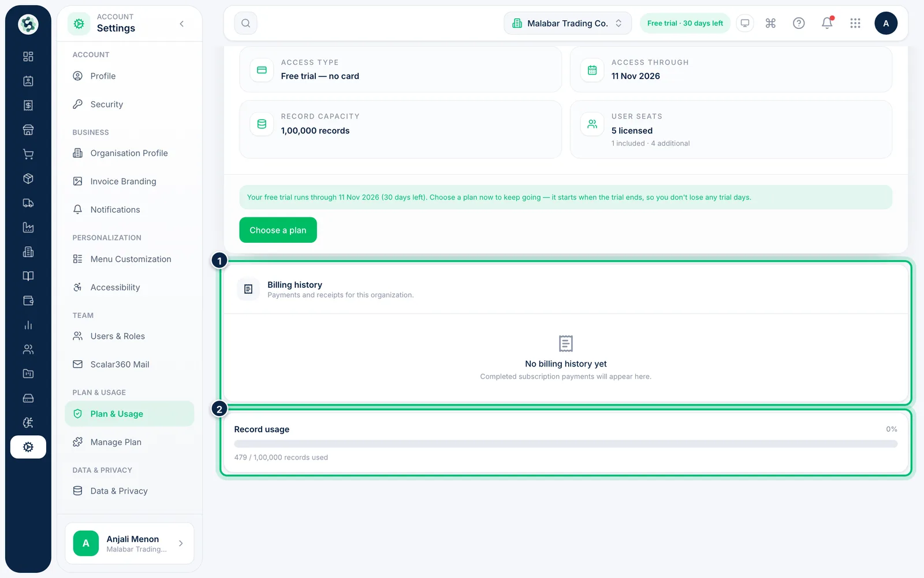Viewport: 924px width, 578px height.
Task: Open the command shortcut icon
Action: click(x=770, y=23)
